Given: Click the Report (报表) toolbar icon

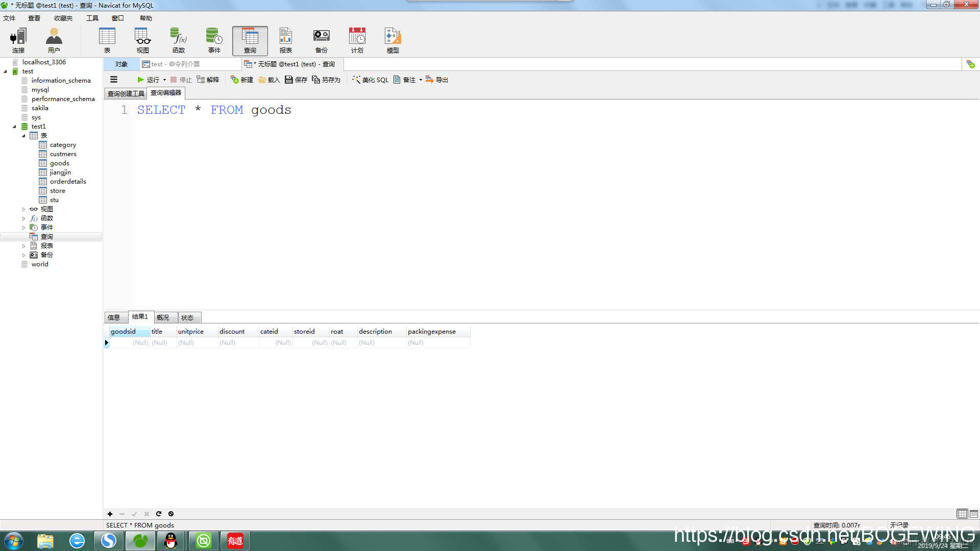Looking at the screenshot, I should pyautogui.click(x=286, y=40).
